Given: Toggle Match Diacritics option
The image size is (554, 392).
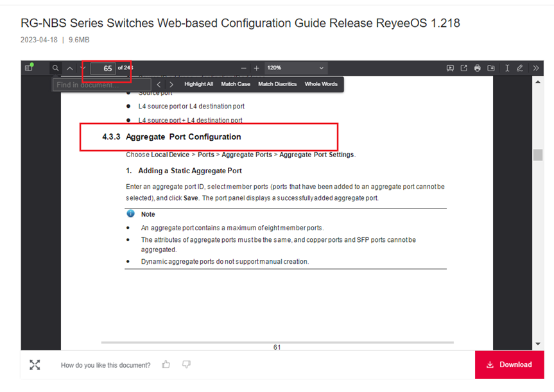Looking at the screenshot, I should (277, 84).
